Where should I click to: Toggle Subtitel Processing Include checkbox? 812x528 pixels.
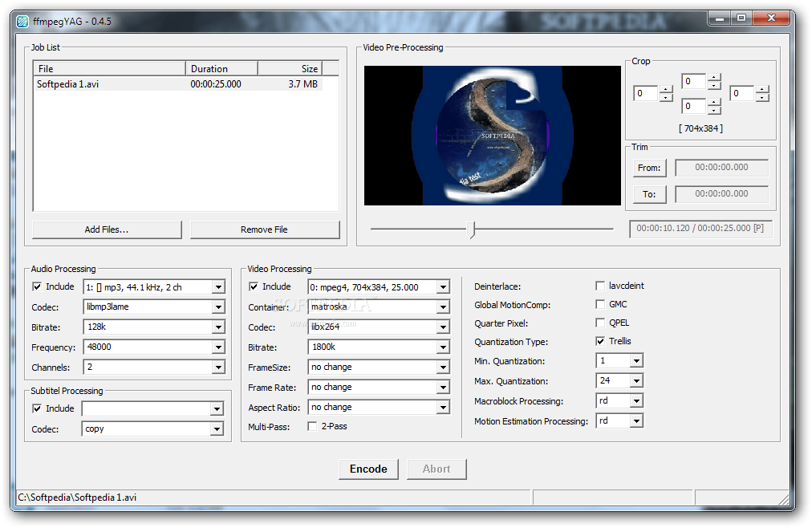click(37, 409)
